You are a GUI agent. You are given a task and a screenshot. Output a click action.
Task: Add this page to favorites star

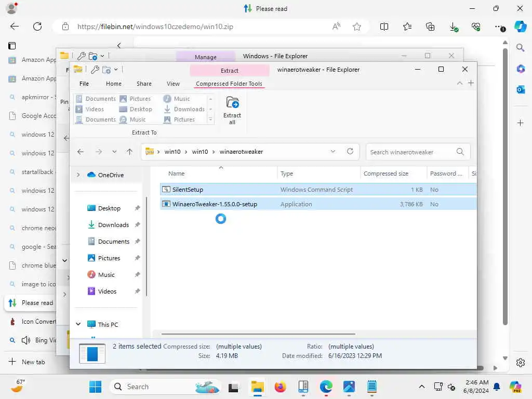coord(356,26)
